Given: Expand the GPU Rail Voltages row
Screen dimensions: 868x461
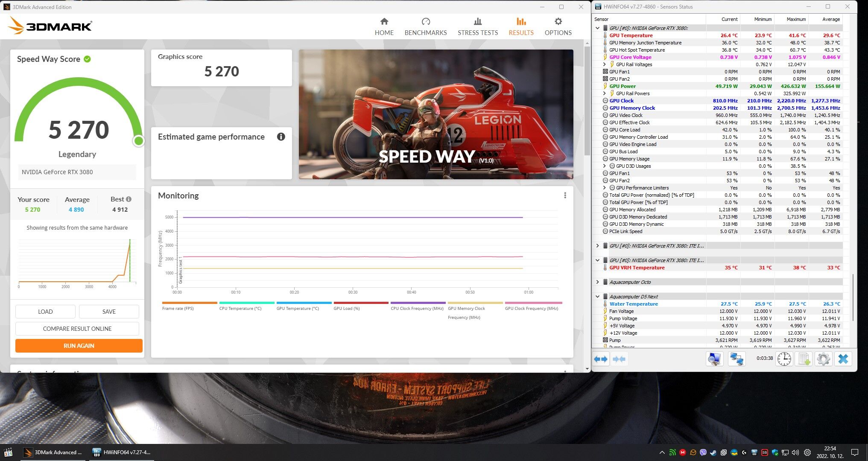Looking at the screenshot, I should (x=604, y=64).
